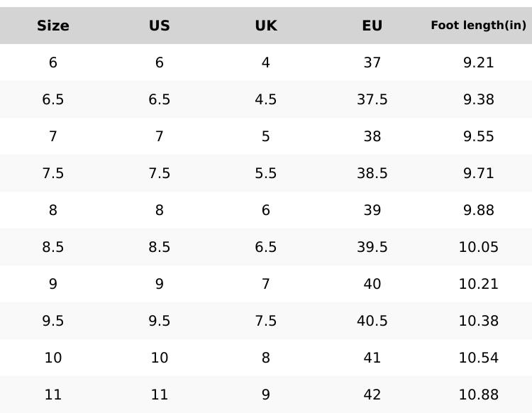Click the Foot length(in) column header
532x413 pixels.
(x=479, y=26)
